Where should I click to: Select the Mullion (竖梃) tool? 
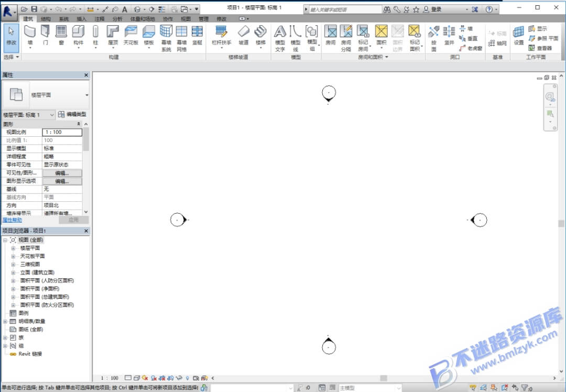coord(197,36)
